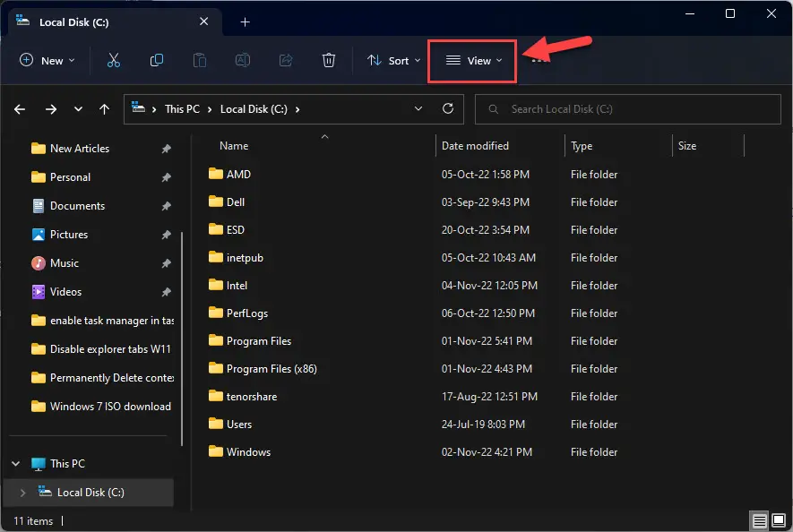This screenshot has width=793, height=532.
Task: Open the New item menu
Action: (x=47, y=60)
